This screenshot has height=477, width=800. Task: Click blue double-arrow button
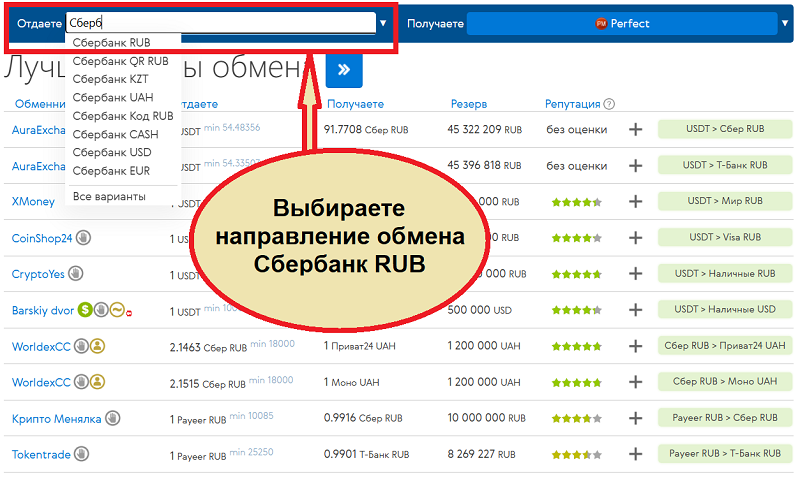coord(344,69)
